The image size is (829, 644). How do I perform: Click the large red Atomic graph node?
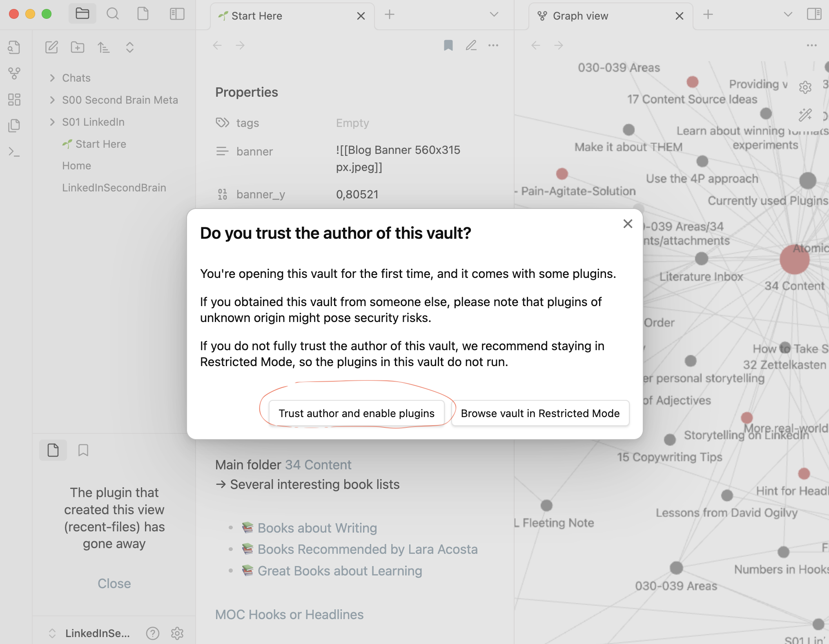click(x=794, y=260)
